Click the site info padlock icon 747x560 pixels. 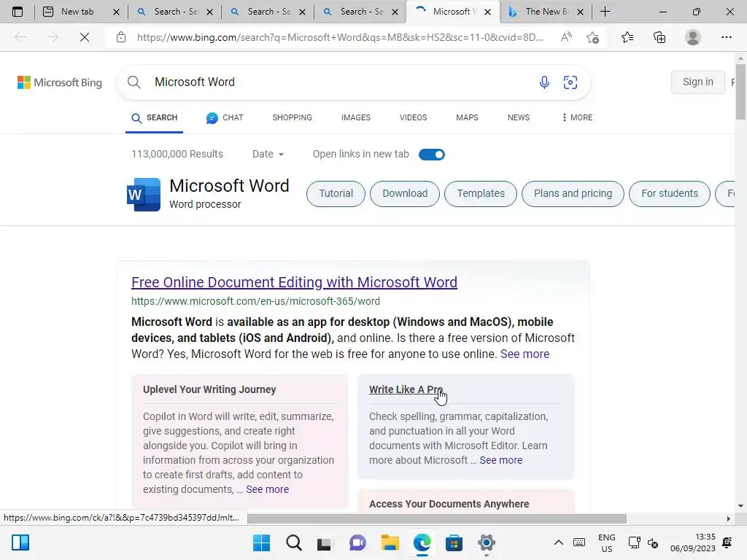pos(121,37)
